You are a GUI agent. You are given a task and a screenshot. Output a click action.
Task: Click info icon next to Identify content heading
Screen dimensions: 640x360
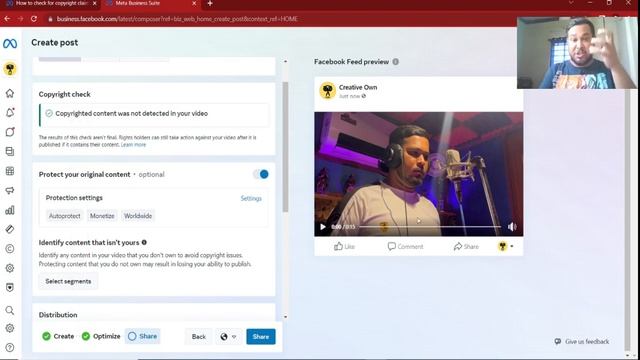(144, 242)
